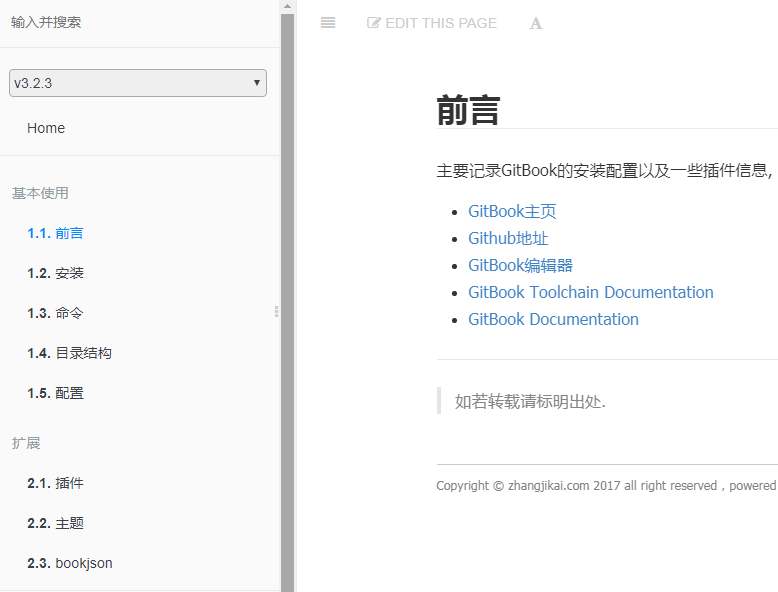Click the 扩展 section header
Screen dimensions: 778x592
(x=26, y=443)
